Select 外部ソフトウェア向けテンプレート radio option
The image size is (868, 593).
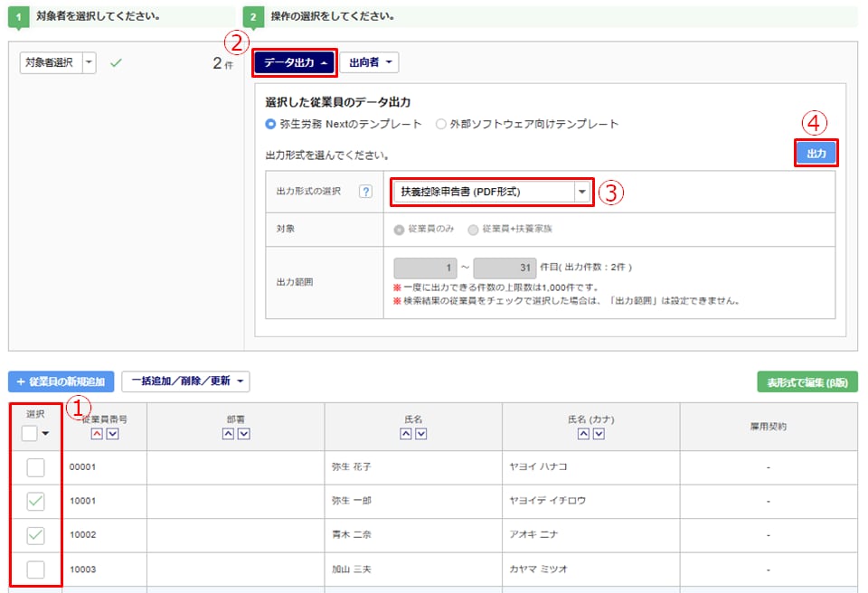(441, 124)
